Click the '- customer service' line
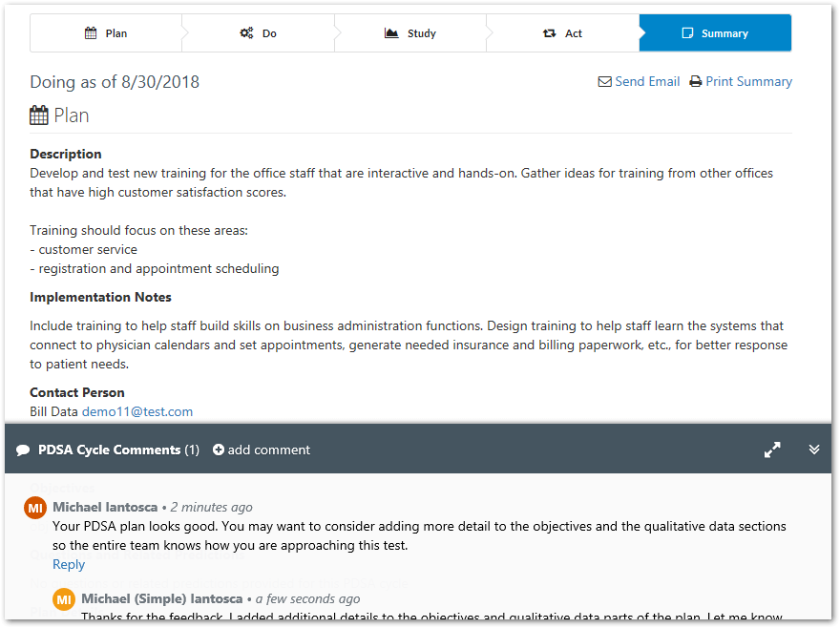This screenshot has width=840, height=628. pos(84,250)
